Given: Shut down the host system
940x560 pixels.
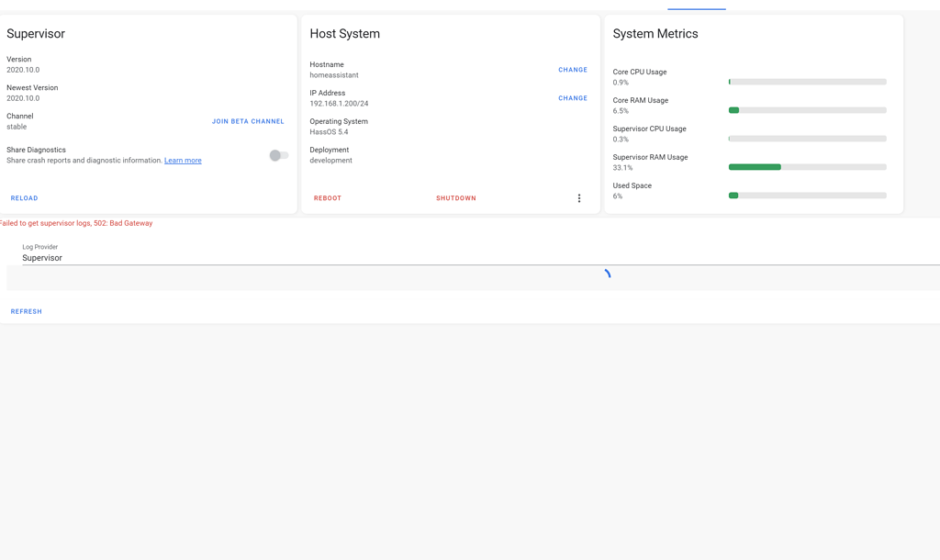Looking at the screenshot, I should click(x=456, y=198).
